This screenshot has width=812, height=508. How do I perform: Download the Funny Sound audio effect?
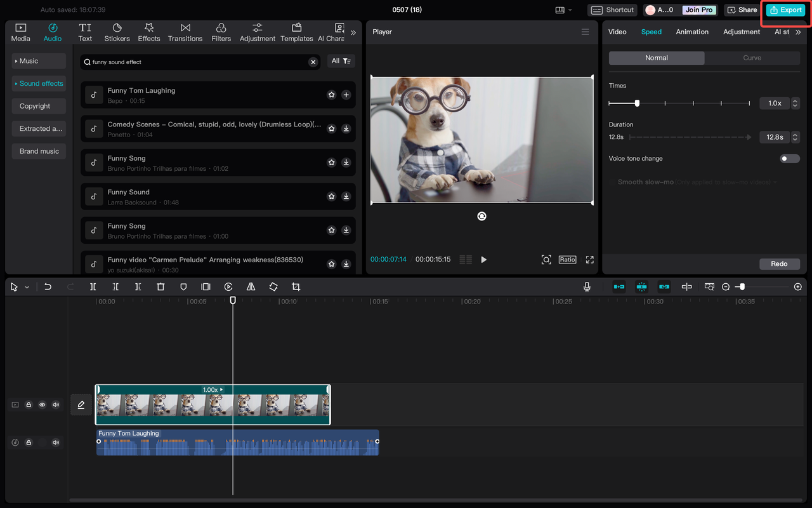click(346, 196)
